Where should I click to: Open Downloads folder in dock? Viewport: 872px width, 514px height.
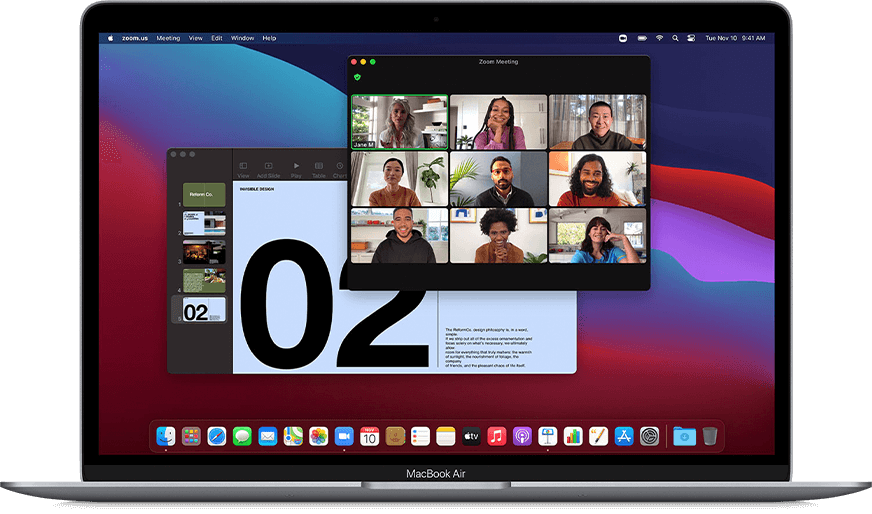click(x=685, y=437)
